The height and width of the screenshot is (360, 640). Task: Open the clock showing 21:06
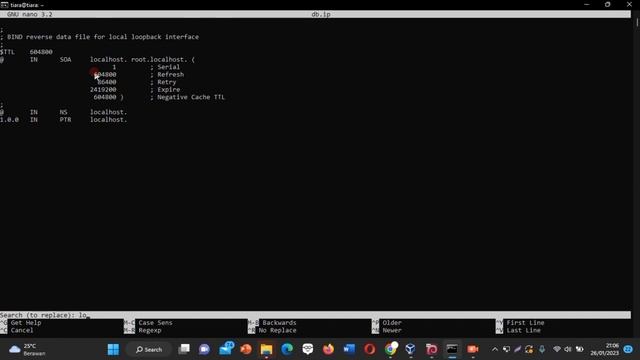pyautogui.click(x=604, y=349)
